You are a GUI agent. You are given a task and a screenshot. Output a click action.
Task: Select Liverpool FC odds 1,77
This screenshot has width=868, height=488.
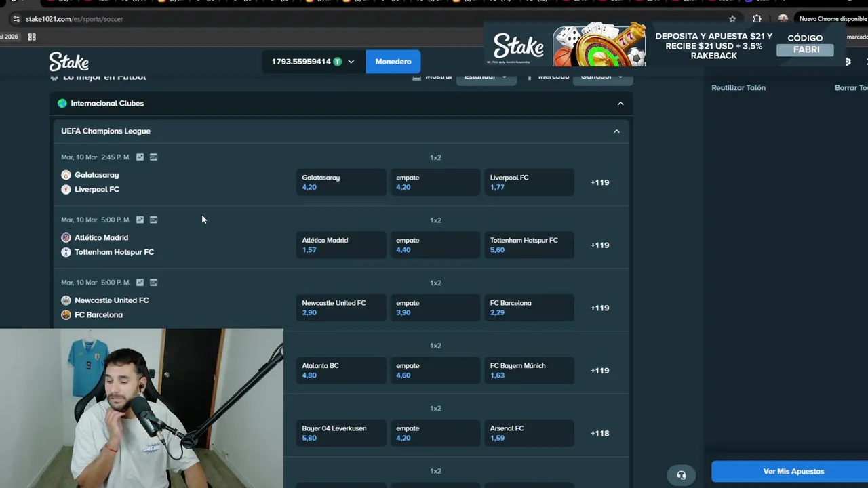tap(529, 182)
